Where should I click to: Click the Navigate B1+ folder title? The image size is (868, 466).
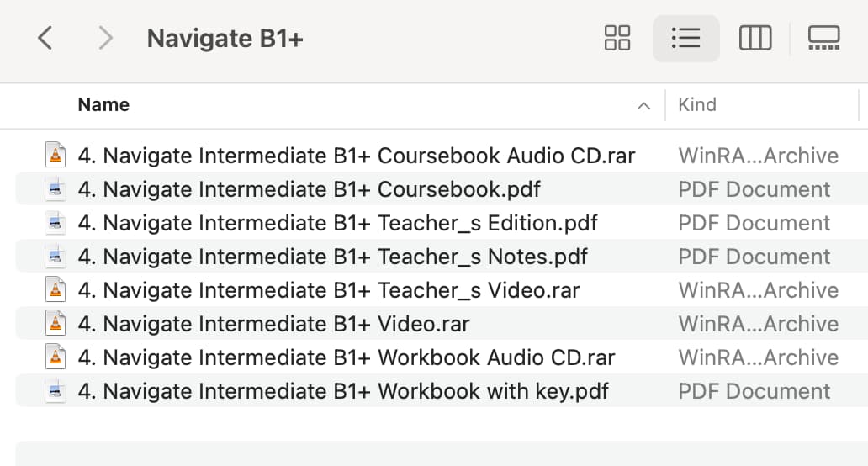click(x=225, y=39)
